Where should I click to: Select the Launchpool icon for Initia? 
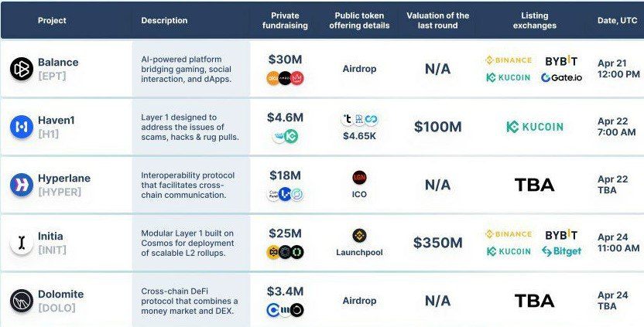[x=359, y=235]
